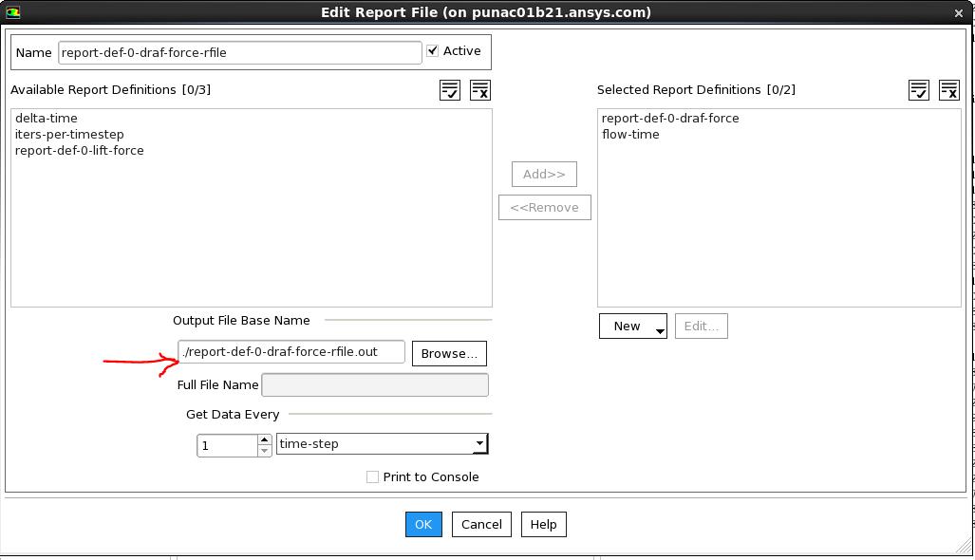The width and height of the screenshot is (975, 560).
Task: Click the Output File Base Name field
Action: 291,352
